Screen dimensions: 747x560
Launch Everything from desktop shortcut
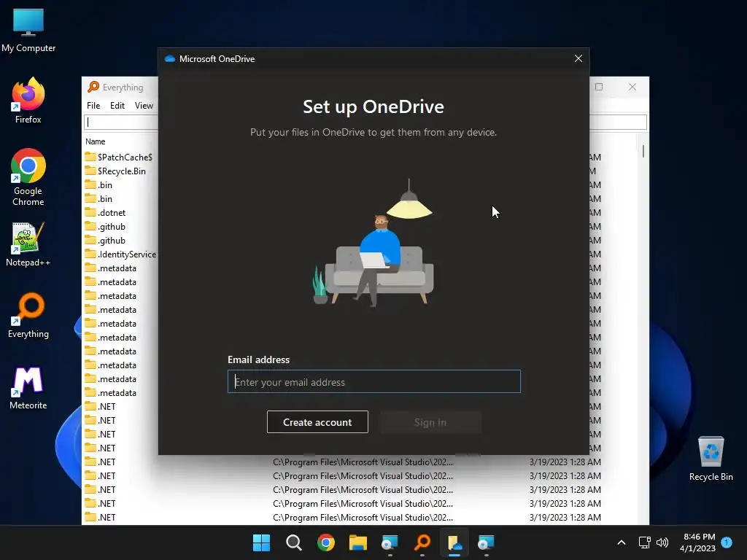(x=28, y=315)
